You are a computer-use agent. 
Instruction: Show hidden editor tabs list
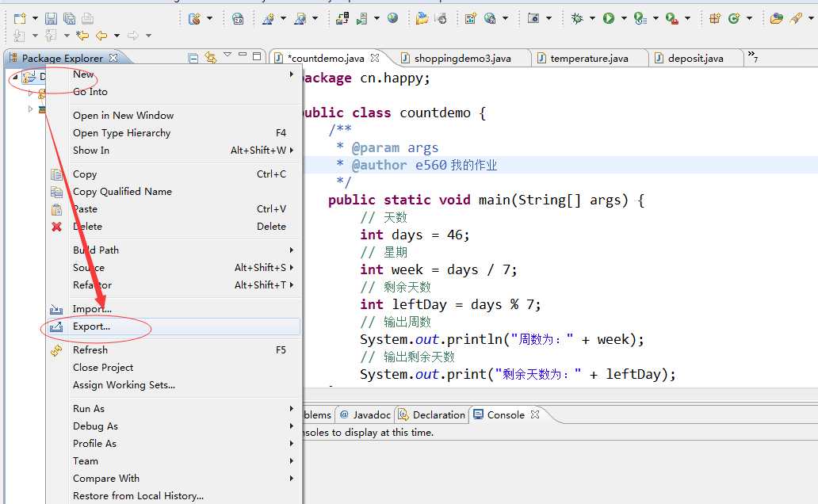(753, 57)
